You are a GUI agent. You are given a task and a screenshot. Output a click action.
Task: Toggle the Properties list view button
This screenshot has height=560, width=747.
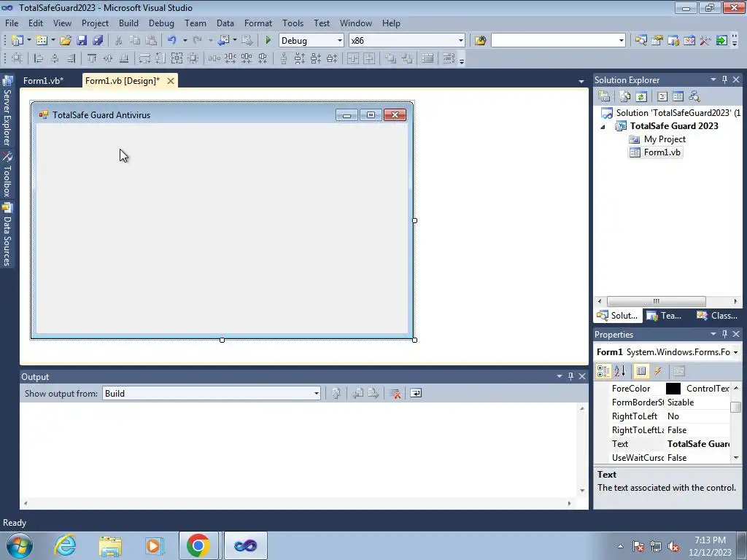tap(641, 371)
